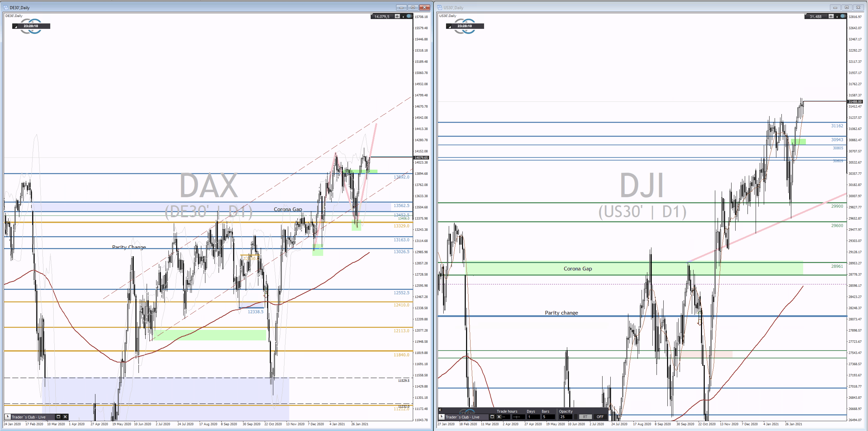This screenshot has width=868, height=431.
Task: Close Trader's Club panel in DE30 chart
Action: (x=65, y=417)
